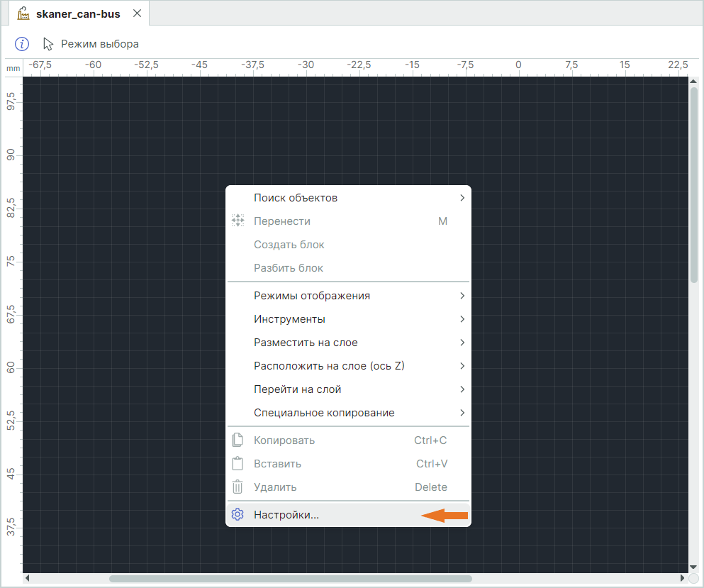704x588 pixels.
Task: Expand the arrow beside Разместить на слое
Action: [462, 343]
